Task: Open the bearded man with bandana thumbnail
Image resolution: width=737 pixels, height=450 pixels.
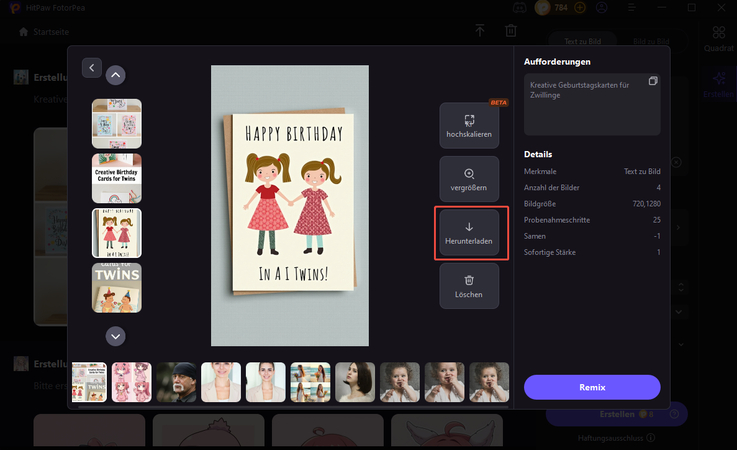Action: click(x=176, y=382)
